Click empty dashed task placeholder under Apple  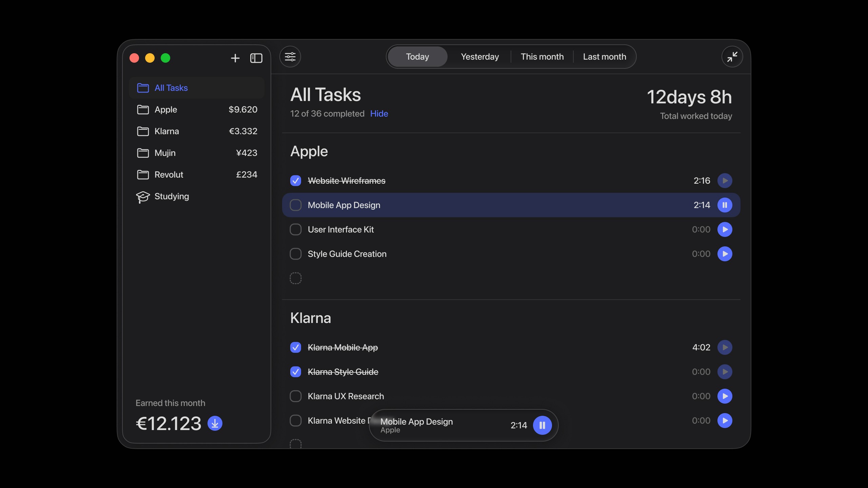pyautogui.click(x=296, y=278)
